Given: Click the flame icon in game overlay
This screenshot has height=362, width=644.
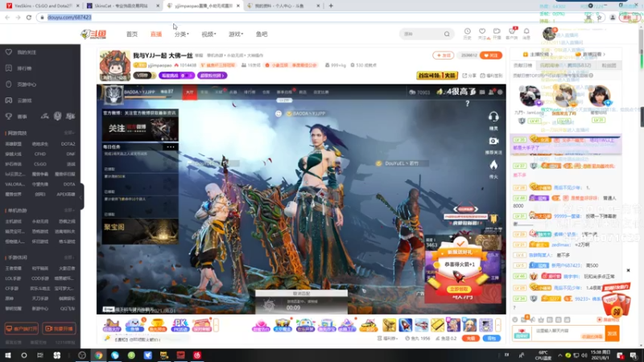Looking at the screenshot, I should pos(493,165).
